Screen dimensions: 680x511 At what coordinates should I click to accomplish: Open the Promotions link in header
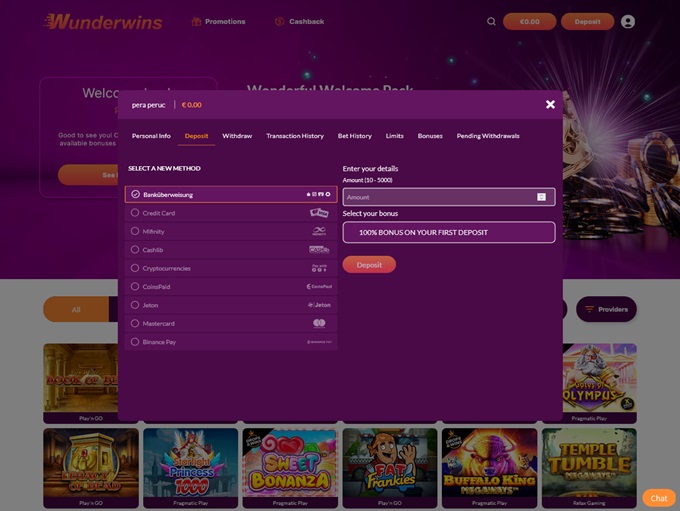tap(218, 21)
